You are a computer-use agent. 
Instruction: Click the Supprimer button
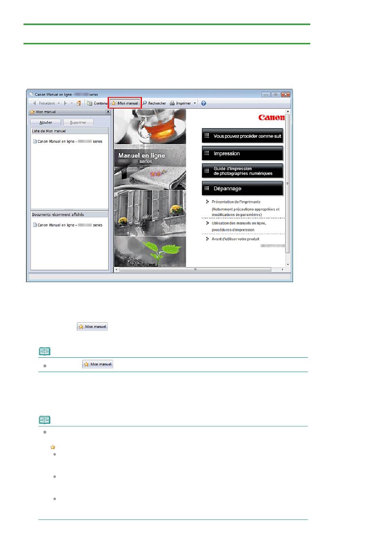tap(78, 122)
